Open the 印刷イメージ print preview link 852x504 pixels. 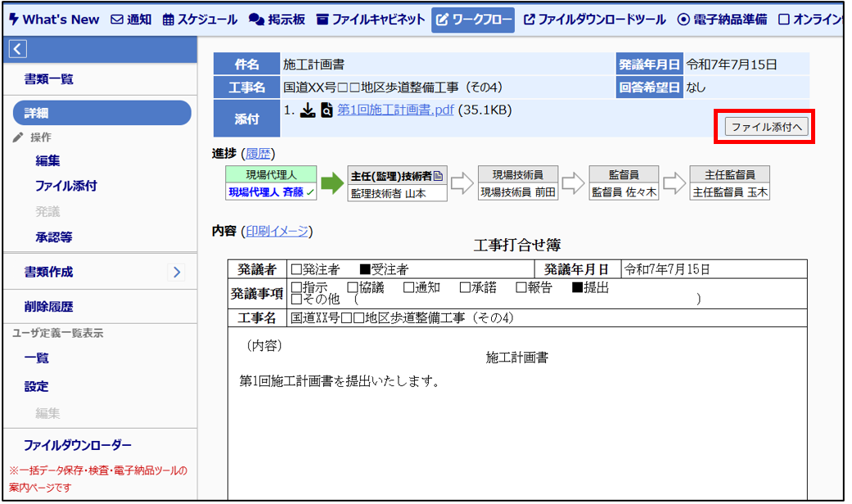(277, 232)
